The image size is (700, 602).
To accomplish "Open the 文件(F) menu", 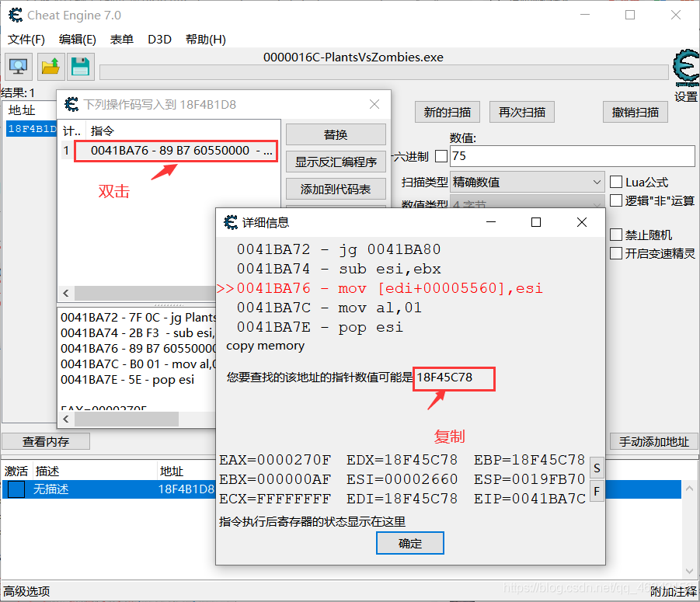I will click(26, 40).
